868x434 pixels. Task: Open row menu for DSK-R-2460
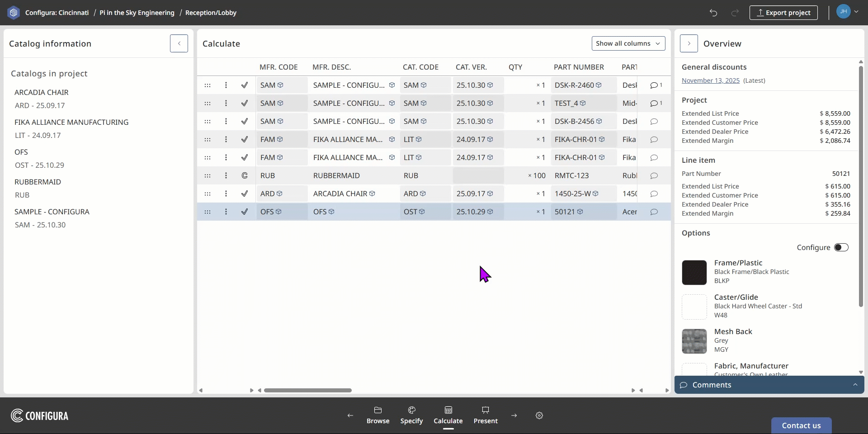[226, 85]
